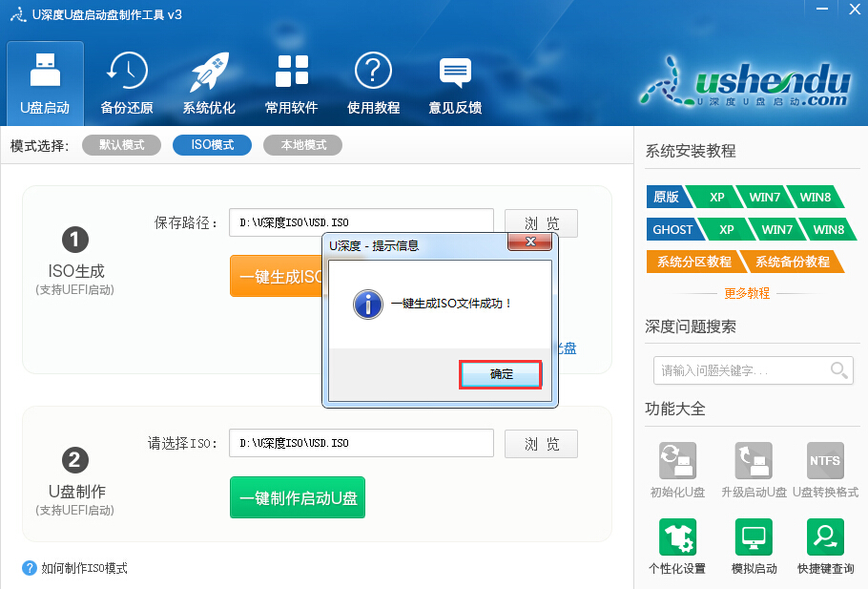This screenshot has width=868, height=589.
Task: Select the U盘启动 main tab
Action: click(45, 83)
